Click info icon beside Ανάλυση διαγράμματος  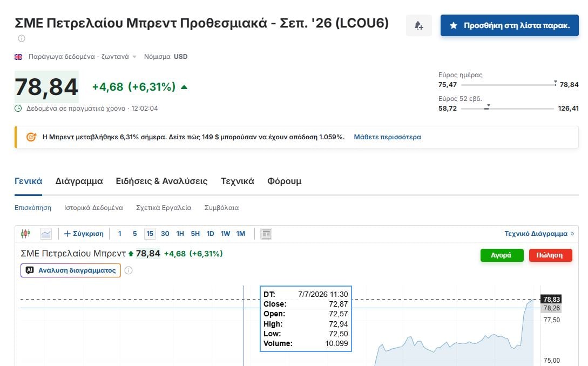tap(129, 270)
